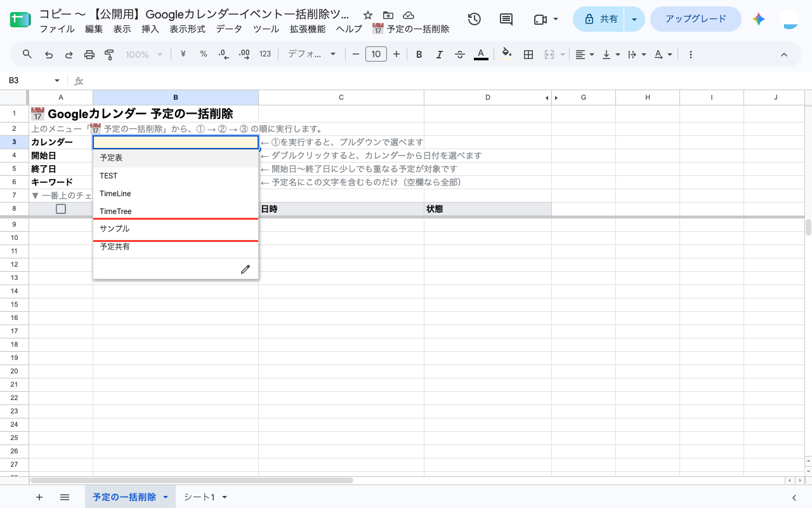Viewport: 812px width, 508px height.
Task: Open the account avatar
Action: click(x=790, y=19)
